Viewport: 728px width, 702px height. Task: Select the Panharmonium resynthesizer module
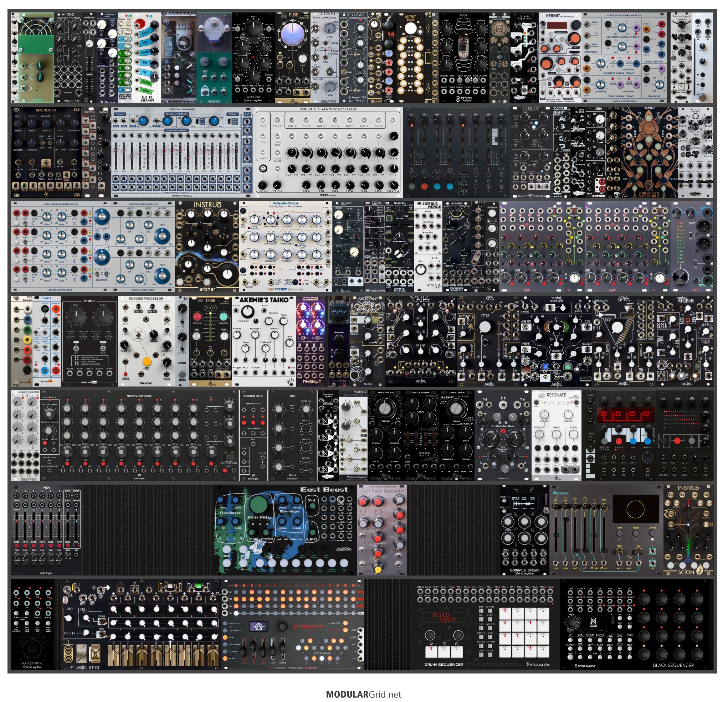(286, 247)
